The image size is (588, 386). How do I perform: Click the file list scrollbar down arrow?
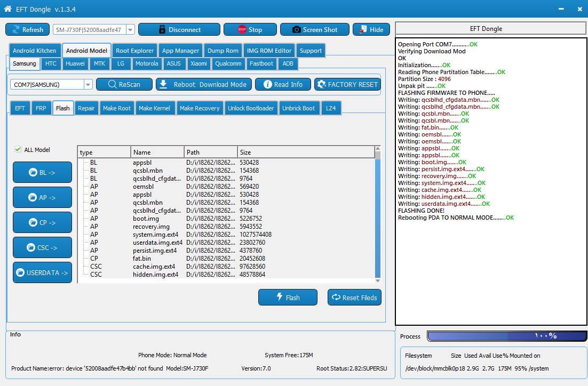coord(378,280)
